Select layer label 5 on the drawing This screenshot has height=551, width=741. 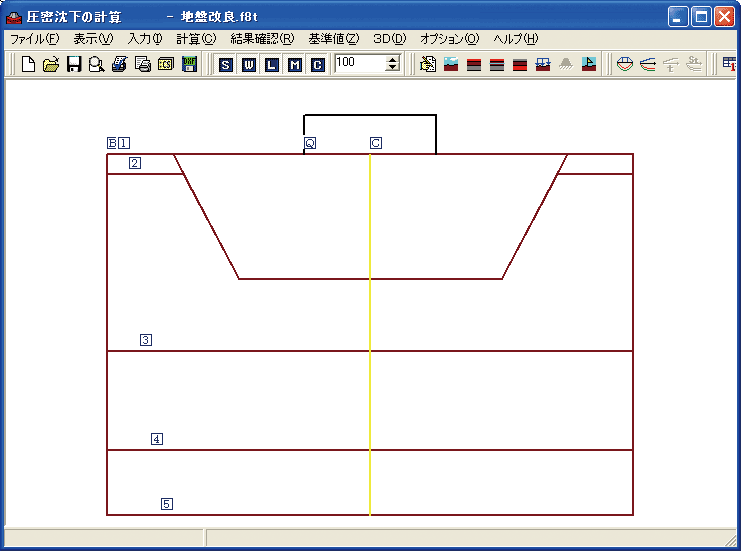[x=167, y=504]
